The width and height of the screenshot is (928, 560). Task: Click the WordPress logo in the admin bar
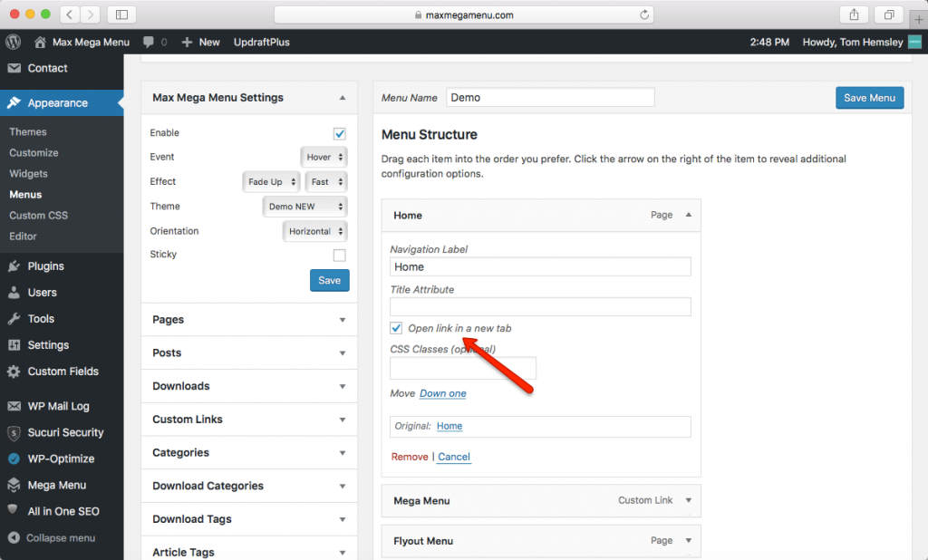(x=12, y=42)
